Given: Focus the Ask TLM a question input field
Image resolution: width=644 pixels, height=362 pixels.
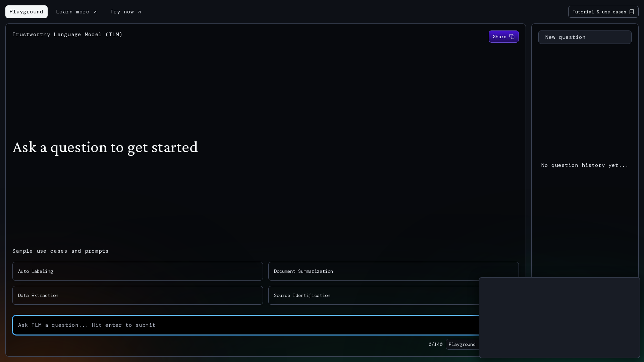Looking at the screenshot, I should [235, 325].
